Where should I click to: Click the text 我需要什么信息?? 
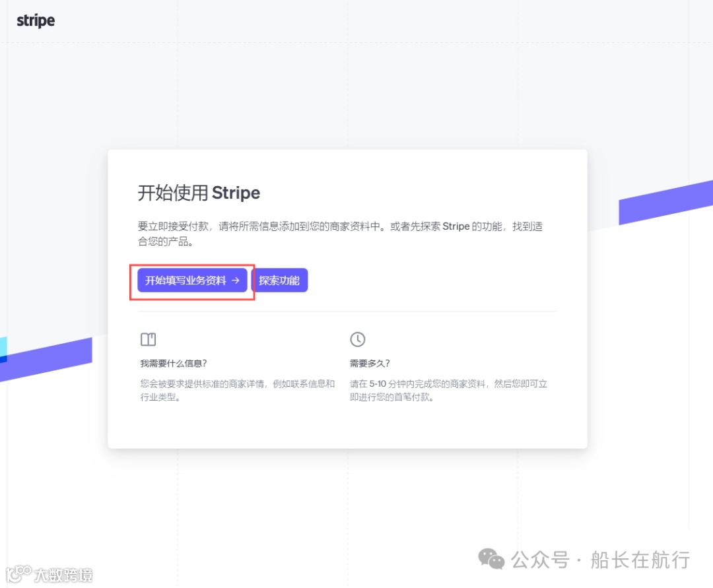pyautogui.click(x=174, y=364)
